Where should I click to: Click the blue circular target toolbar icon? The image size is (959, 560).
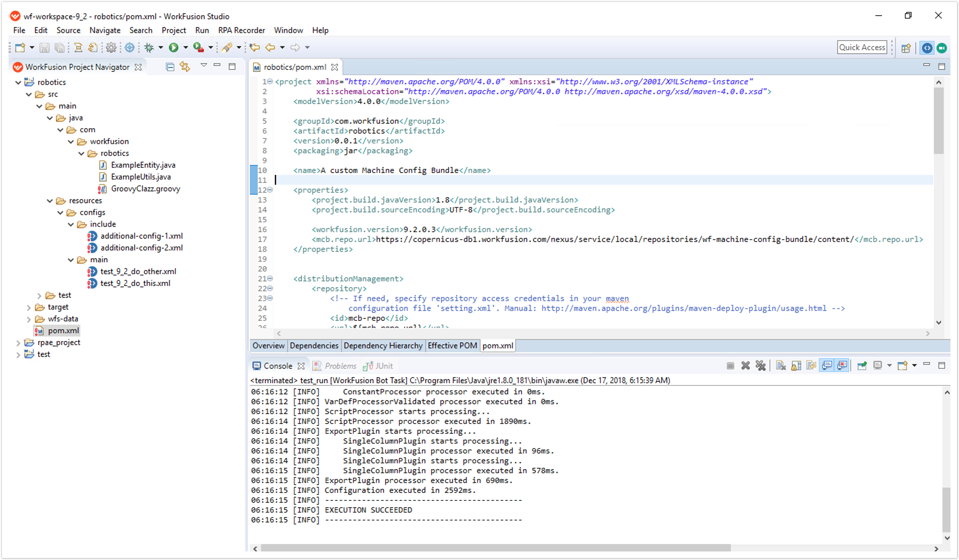pyautogui.click(x=130, y=48)
